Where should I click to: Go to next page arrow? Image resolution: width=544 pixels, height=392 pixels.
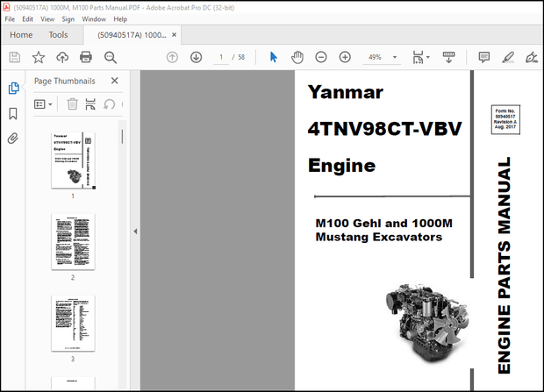(196, 57)
